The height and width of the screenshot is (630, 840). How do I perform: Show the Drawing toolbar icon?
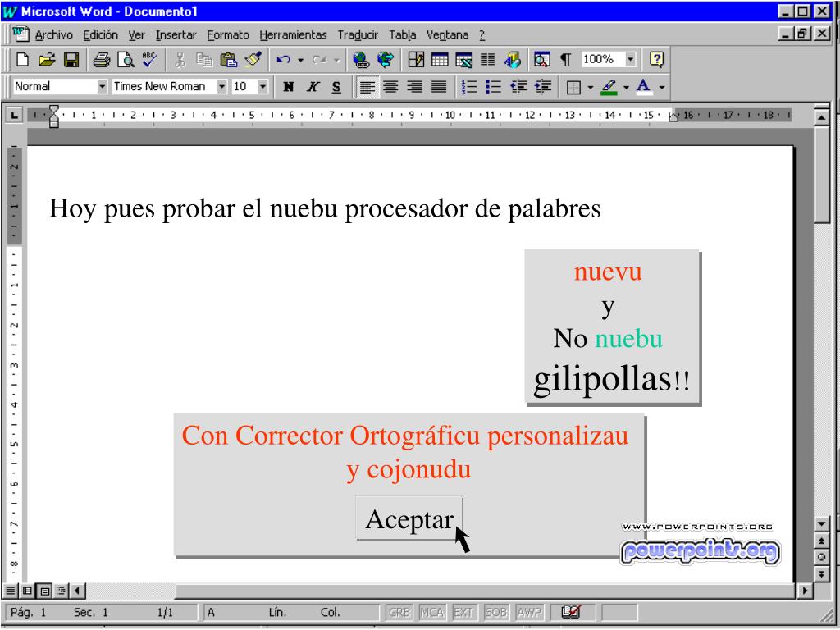[x=512, y=59]
